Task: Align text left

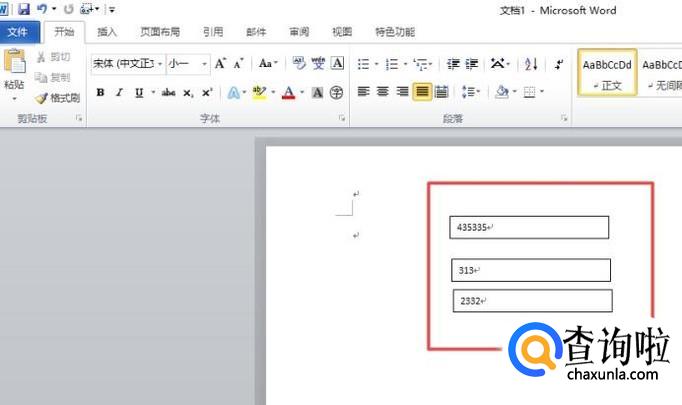Action: 364,91
